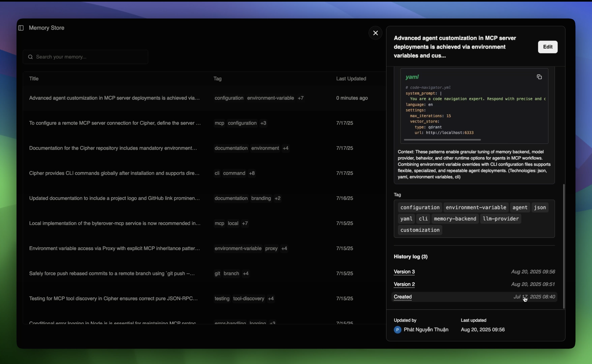Click 'testing' tag in the table
The image size is (592, 364).
point(222,298)
